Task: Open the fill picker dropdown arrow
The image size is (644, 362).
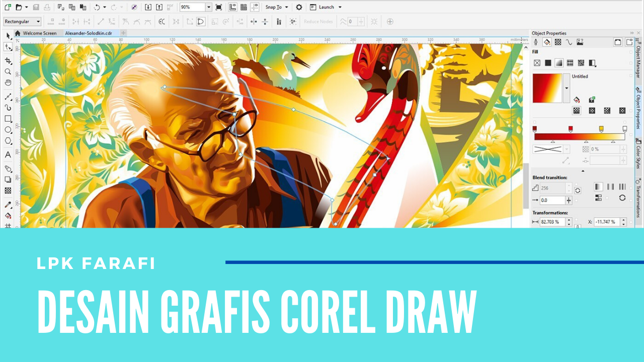Action: 567,88
